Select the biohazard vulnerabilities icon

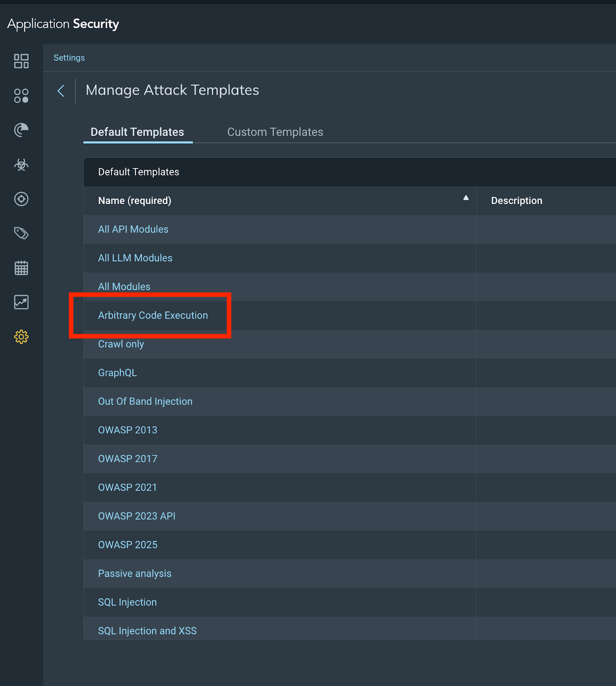(x=21, y=165)
